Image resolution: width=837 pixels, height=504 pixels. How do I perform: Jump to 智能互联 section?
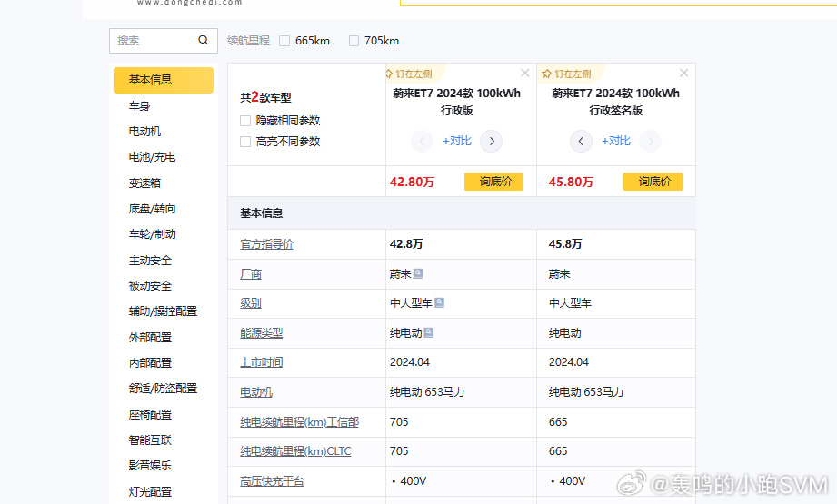pyautogui.click(x=150, y=440)
